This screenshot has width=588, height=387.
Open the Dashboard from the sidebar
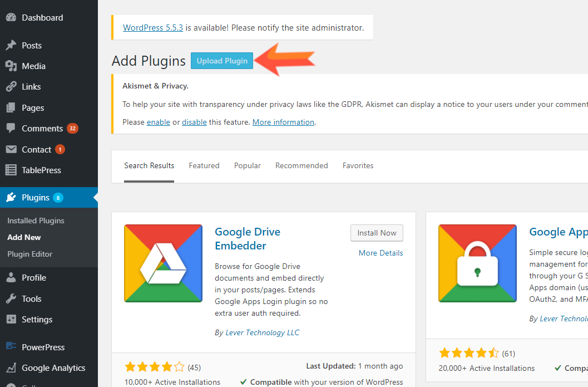click(11, 17)
